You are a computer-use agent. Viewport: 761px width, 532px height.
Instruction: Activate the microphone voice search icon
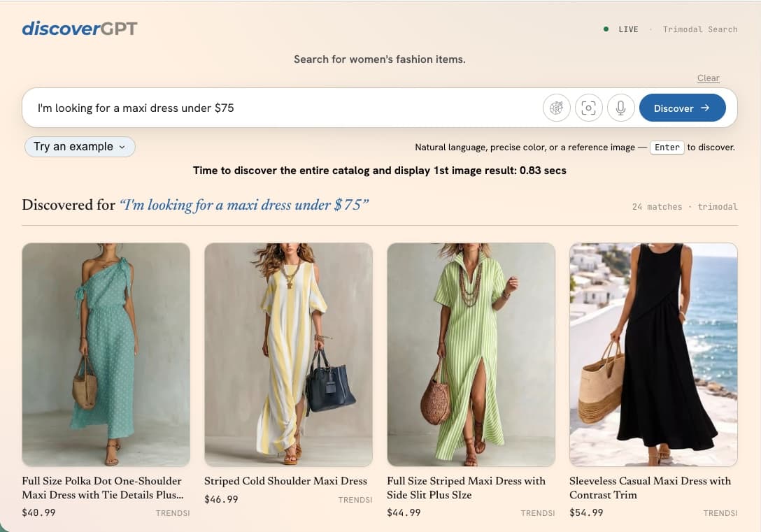(620, 108)
